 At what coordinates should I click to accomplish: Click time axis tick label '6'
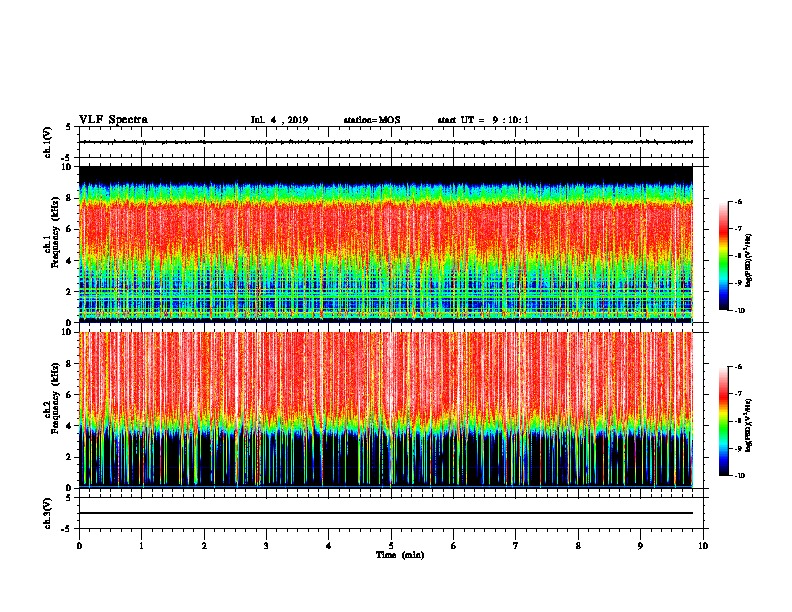click(454, 546)
